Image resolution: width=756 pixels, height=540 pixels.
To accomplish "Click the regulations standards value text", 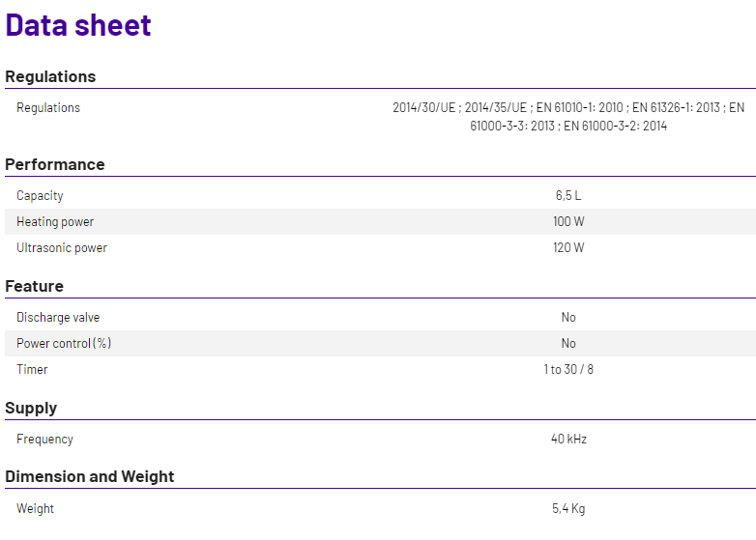I will pyautogui.click(x=568, y=117).
